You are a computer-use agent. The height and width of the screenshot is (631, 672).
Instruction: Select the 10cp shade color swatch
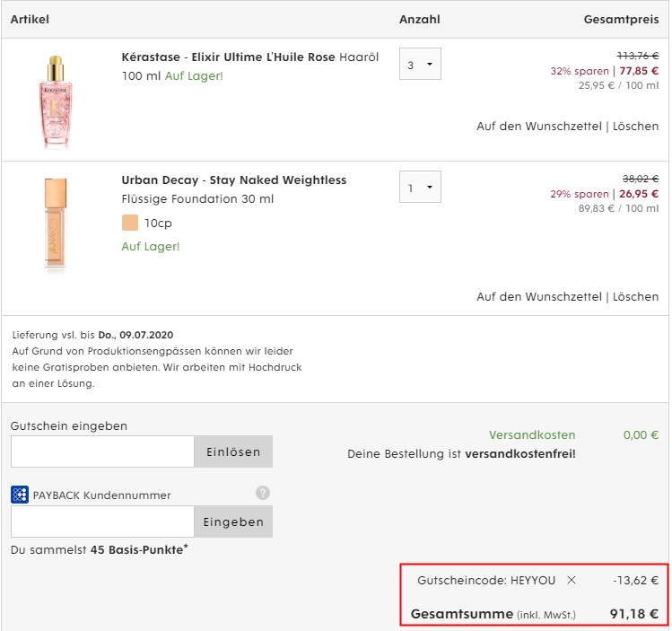tap(130, 223)
